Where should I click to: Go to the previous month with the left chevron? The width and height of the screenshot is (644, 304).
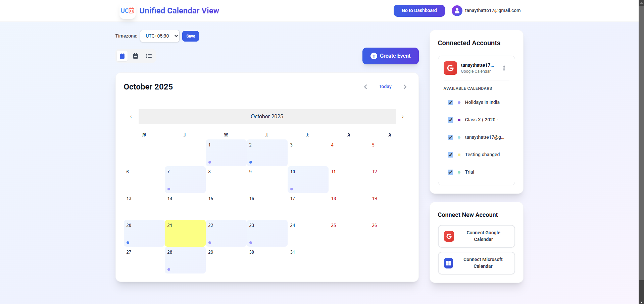click(x=365, y=86)
